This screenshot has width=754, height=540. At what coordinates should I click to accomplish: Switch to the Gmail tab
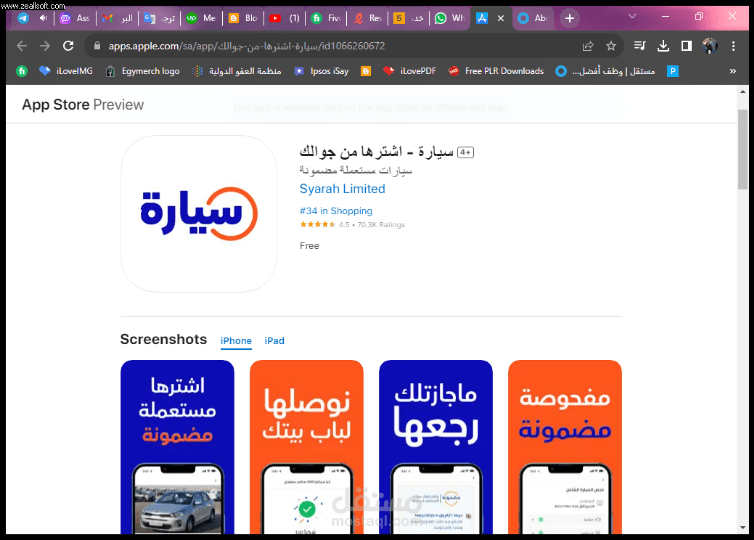tap(117, 18)
